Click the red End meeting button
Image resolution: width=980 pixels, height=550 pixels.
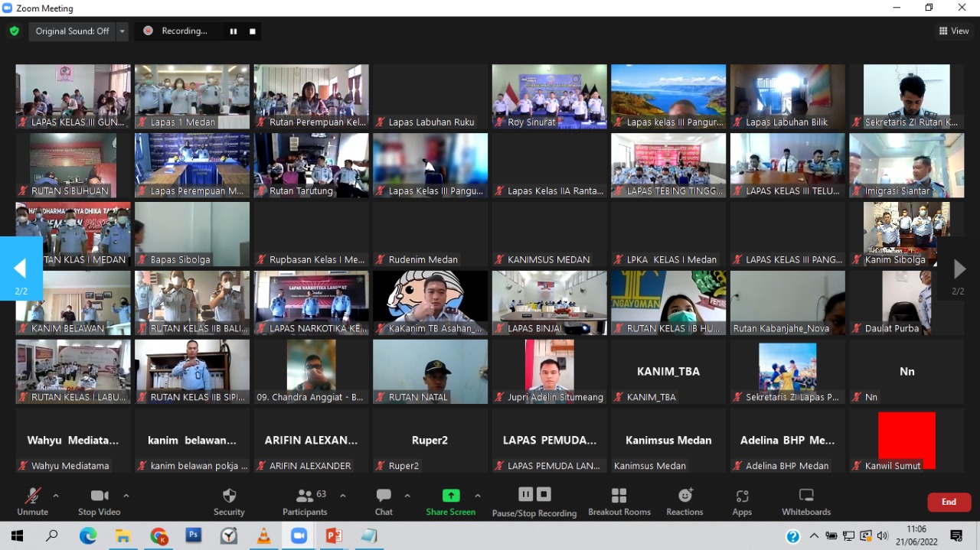[949, 502]
